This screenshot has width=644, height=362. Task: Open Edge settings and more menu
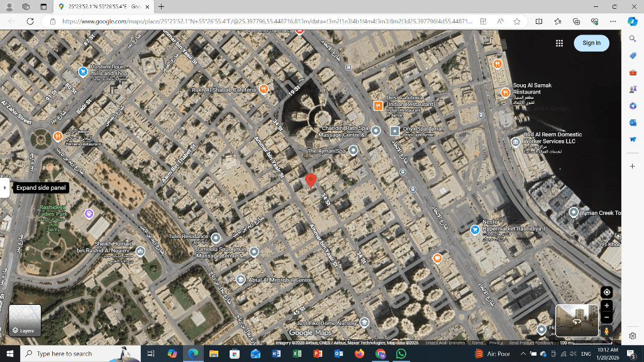[613, 21]
